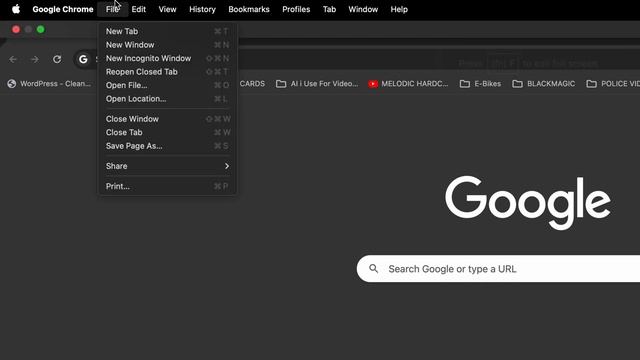640x360 pixels.
Task: Open the CARDS bookmark
Action: (252, 84)
